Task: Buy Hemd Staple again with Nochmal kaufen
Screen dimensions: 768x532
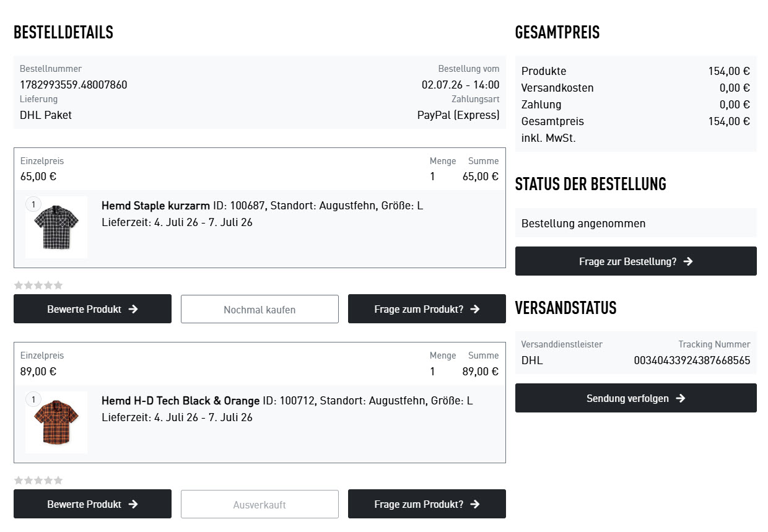Action: pyautogui.click(x=260, y=309)
